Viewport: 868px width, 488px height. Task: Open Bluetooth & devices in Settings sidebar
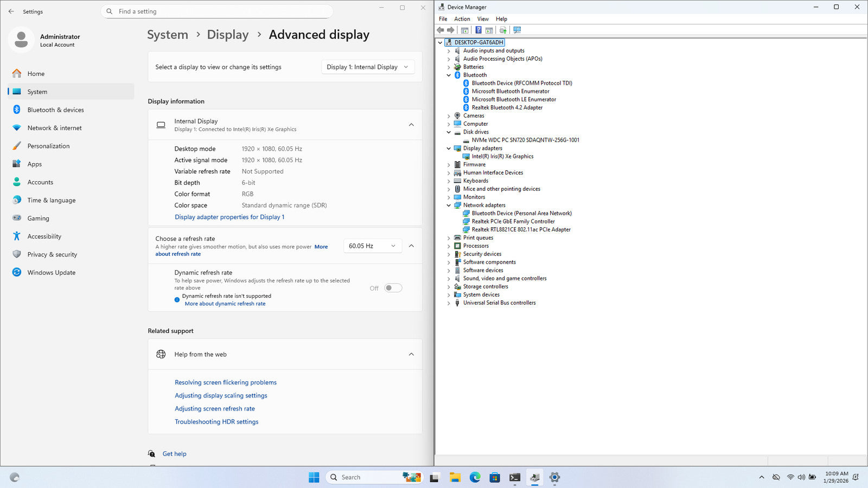click(55, 110)
